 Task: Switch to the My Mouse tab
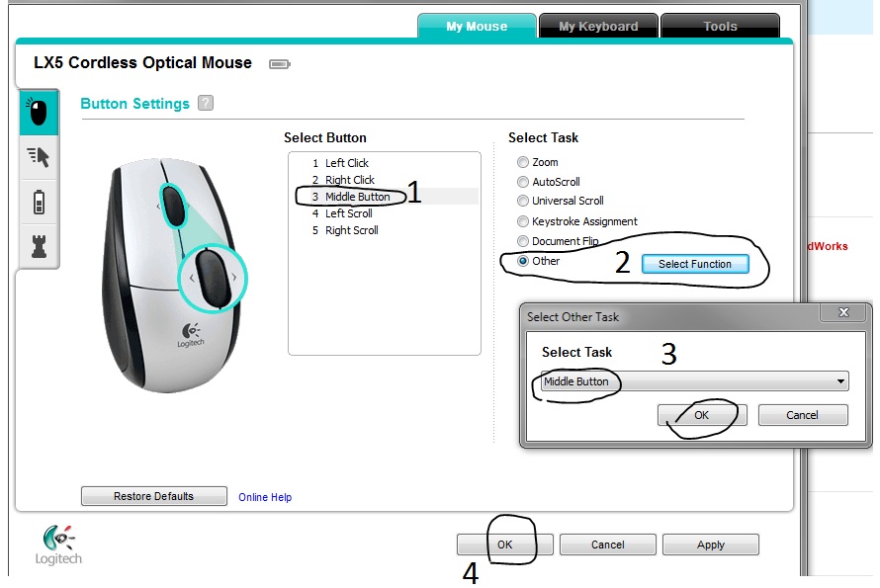(x=477, y=27)
